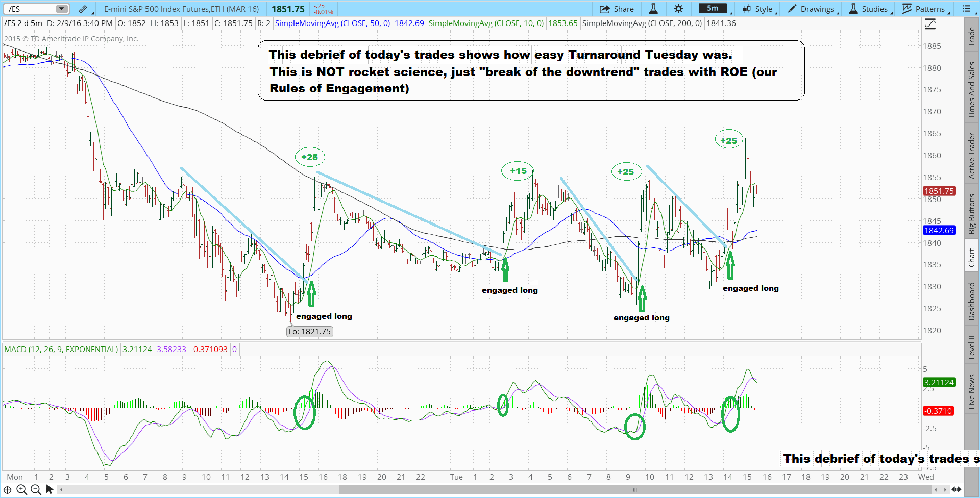This screenshot has width=980, height=498.
Task: Select the pointer cursor tool
Action: [50, 490]
